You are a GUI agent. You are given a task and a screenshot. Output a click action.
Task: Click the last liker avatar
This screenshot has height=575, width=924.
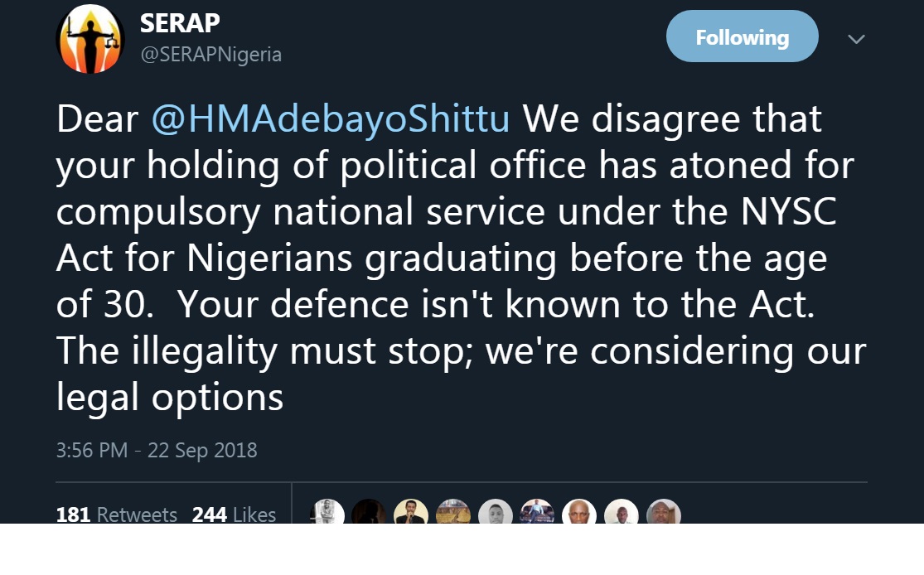[x=663, y=512]
